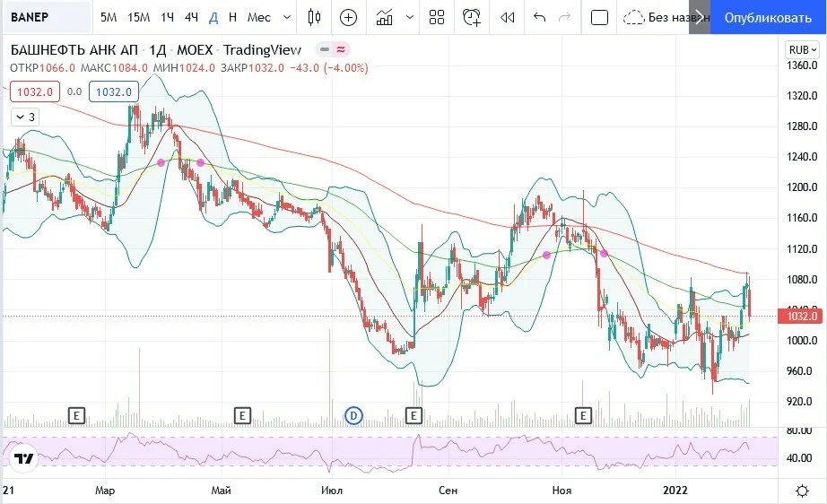Expand the timeframe interval dropdown arrow
This screenshot has width=827, height=504.
[x=287, y=17]
